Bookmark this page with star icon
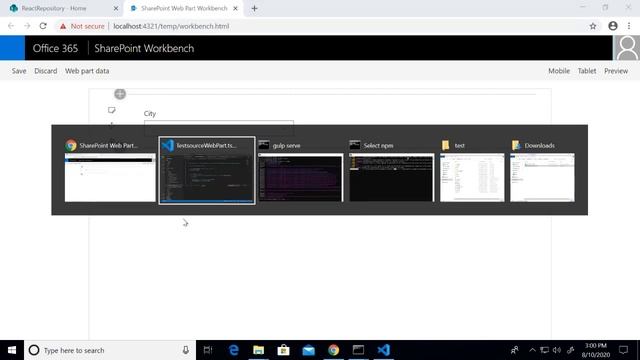Screen dimensions: 640x360 tap(593, 26)
